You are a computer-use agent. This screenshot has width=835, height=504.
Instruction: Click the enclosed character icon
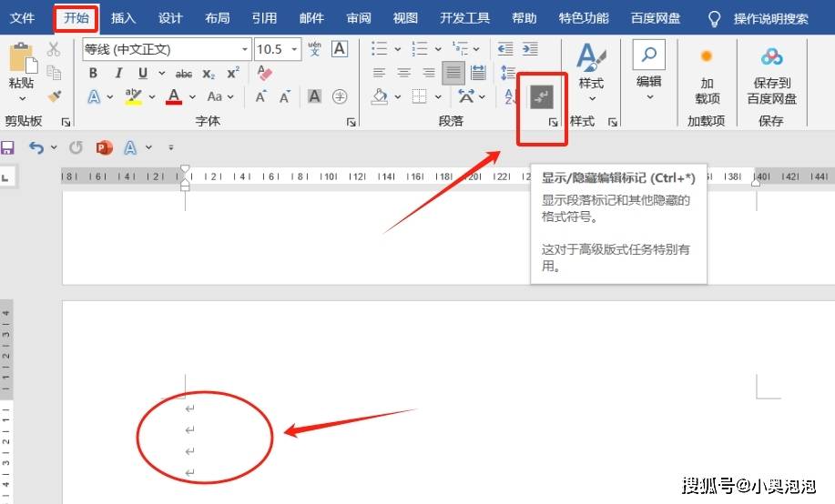[x=340, y=96]
